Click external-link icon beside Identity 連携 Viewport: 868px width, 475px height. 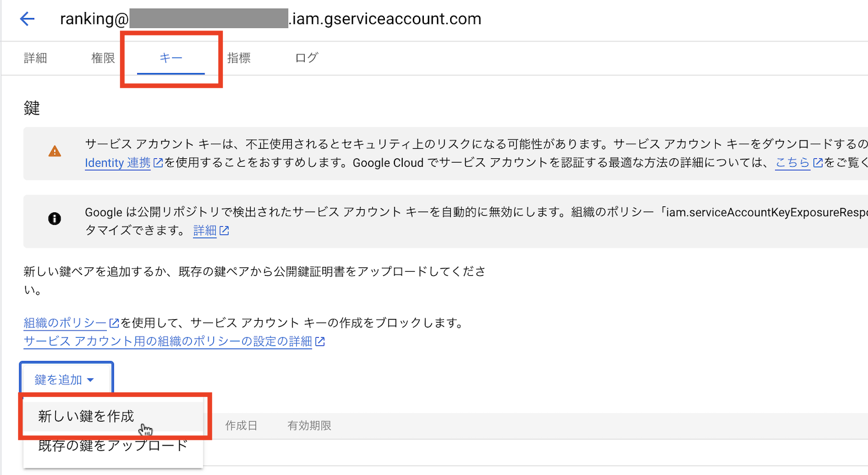point(158,163)
